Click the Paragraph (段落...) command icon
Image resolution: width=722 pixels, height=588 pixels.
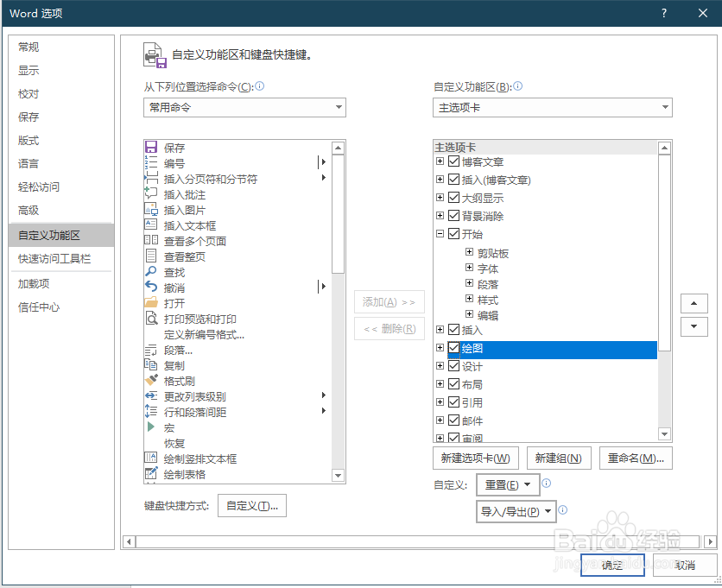pos(151,350)
